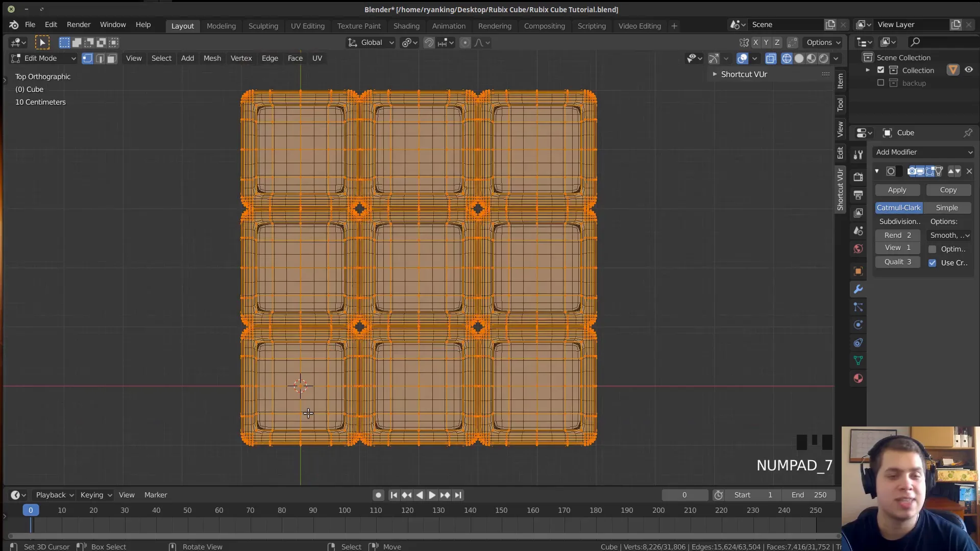
Task: Switch subdivision algorithm to Simple
Action: click(x=947, y=208)
